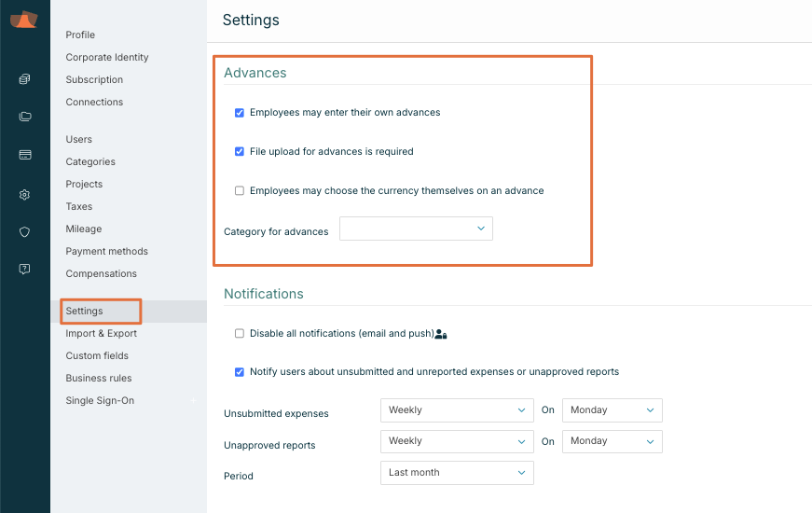Open the Period dropdown showing Last month
The image size is (812, 513).
click(457, 473)
